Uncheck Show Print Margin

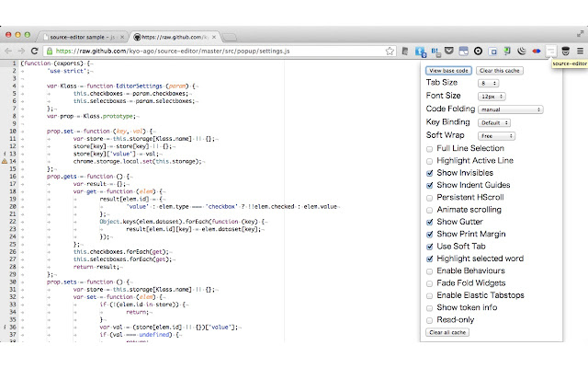click(429, 235)
